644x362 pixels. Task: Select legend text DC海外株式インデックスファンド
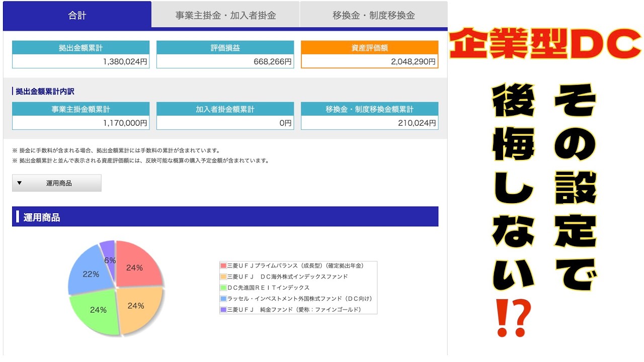coord(287,277)
